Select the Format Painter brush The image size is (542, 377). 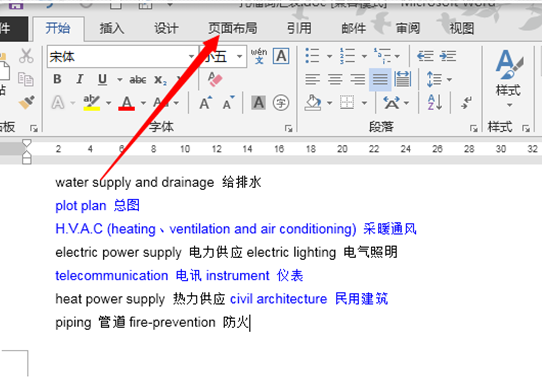coord(26,102)
